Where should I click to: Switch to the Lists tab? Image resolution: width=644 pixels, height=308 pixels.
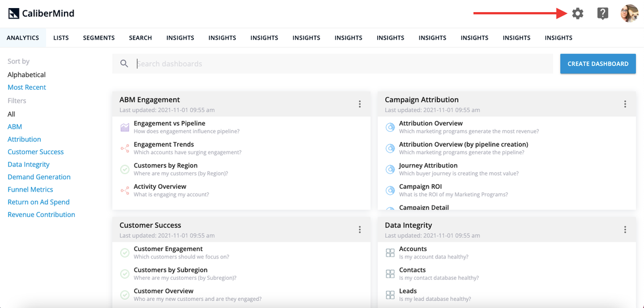[61, 38]
